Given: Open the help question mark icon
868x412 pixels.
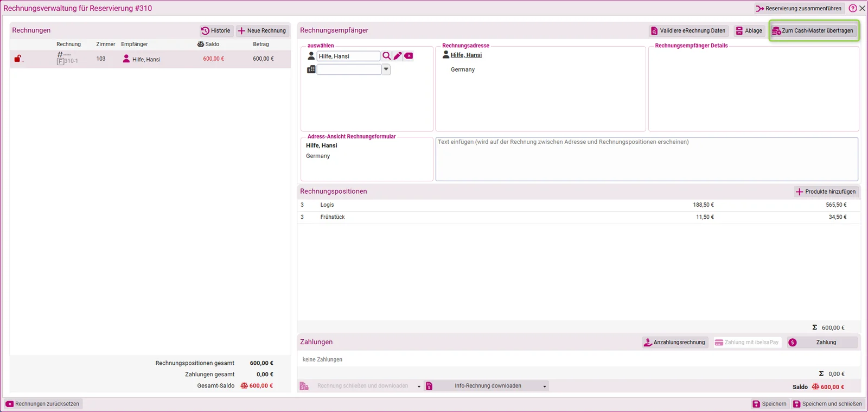Looking at the screenshot, I should (853, 8).
